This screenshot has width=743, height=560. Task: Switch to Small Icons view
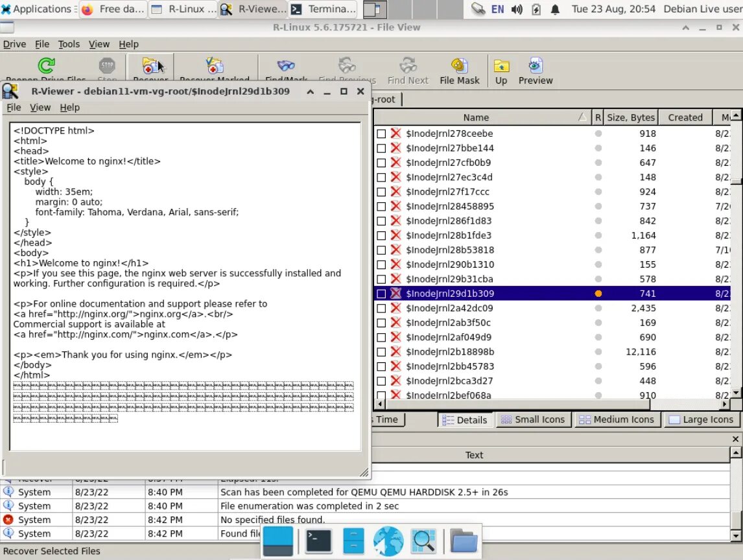[x=533, y=420]
